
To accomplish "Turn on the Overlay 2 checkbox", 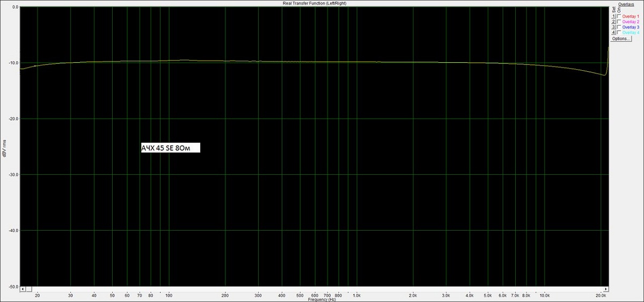I will 619,21.
